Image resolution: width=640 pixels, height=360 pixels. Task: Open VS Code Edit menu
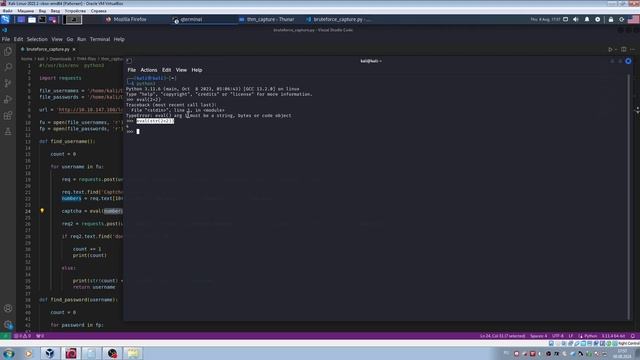pyautogui.click(x=18, y=39)
